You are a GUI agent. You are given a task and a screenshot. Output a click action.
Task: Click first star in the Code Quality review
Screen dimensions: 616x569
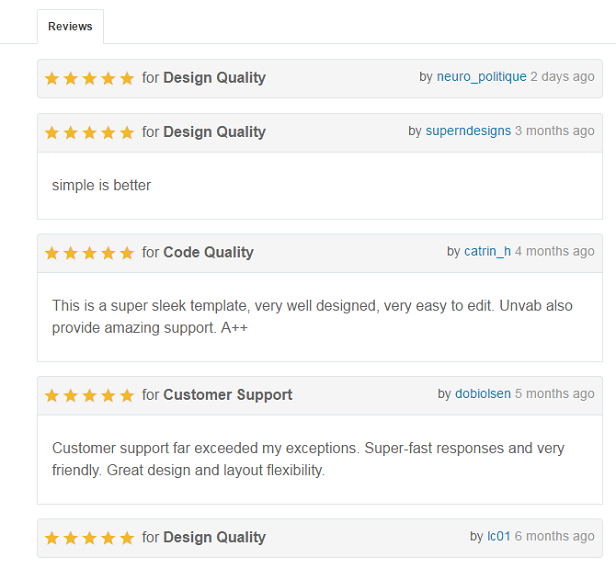tap(52, 253)
